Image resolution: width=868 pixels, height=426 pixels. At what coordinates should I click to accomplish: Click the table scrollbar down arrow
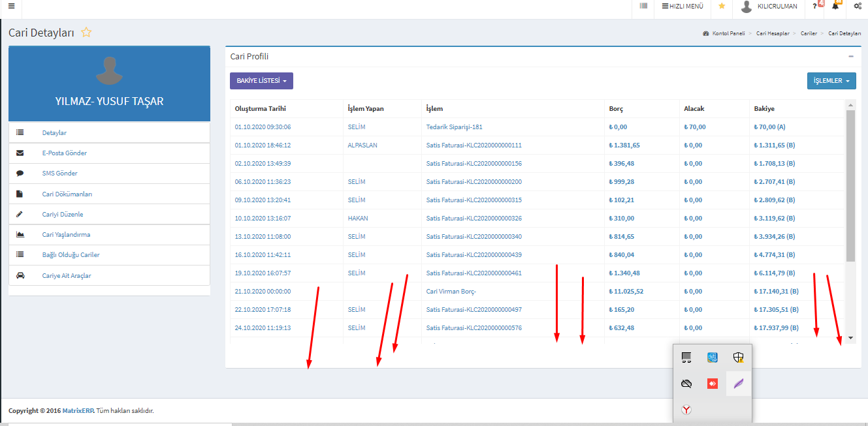pos(850,338)
